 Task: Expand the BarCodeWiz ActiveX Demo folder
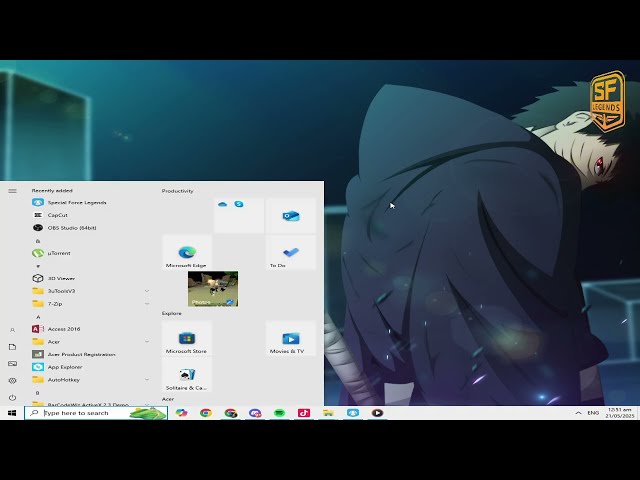click(x=147, y=404)
